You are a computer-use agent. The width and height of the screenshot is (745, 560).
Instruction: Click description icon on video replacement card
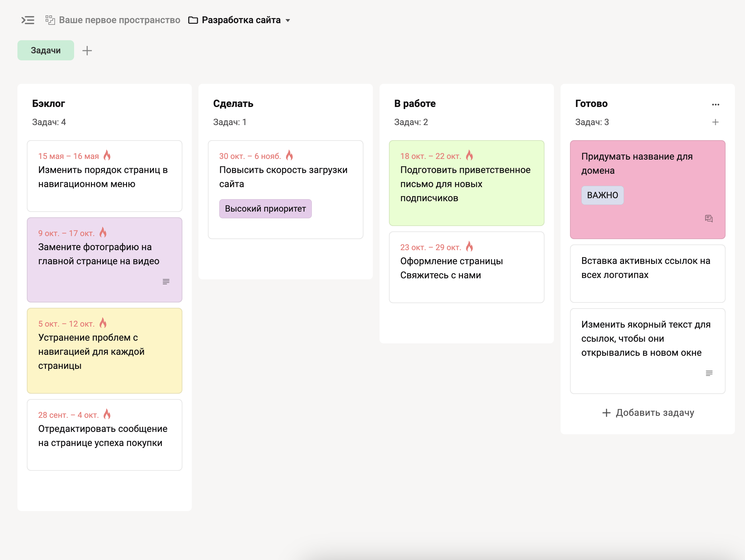[x=166, y=282]
